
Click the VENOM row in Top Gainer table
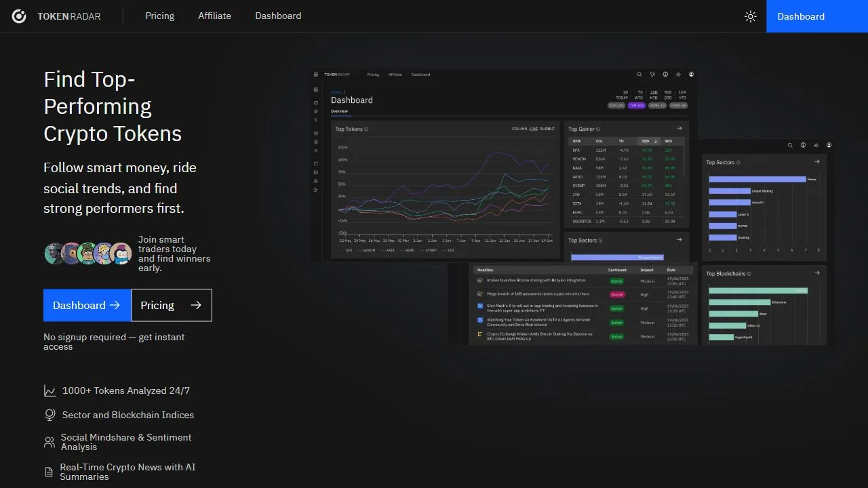click(x=626, y=159)
